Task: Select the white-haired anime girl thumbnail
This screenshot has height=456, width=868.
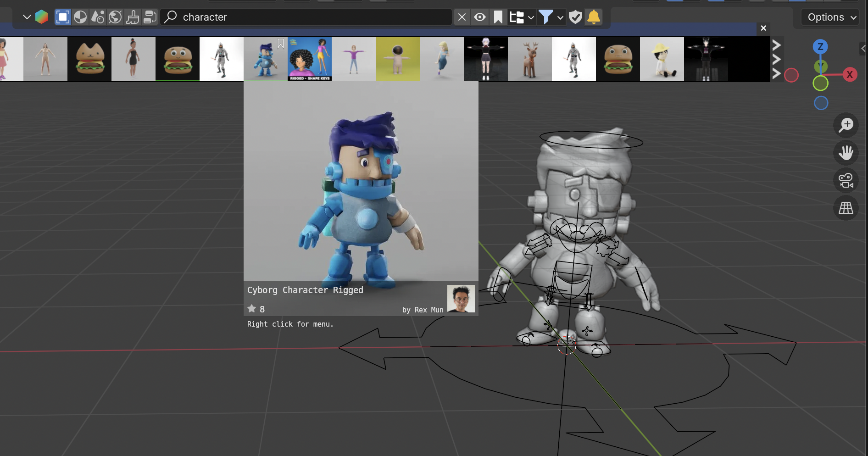Action: pos(486,59)
